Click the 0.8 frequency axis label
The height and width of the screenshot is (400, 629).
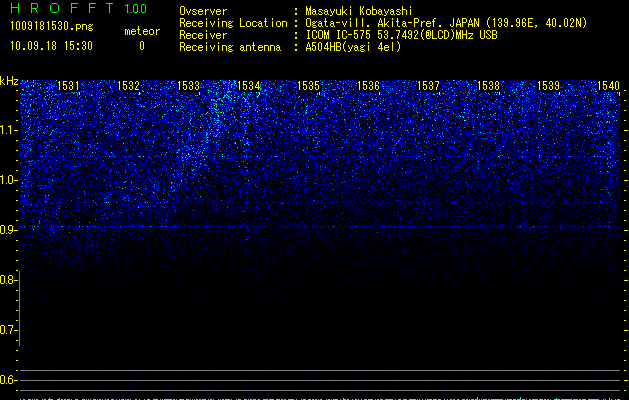[8, 280]
